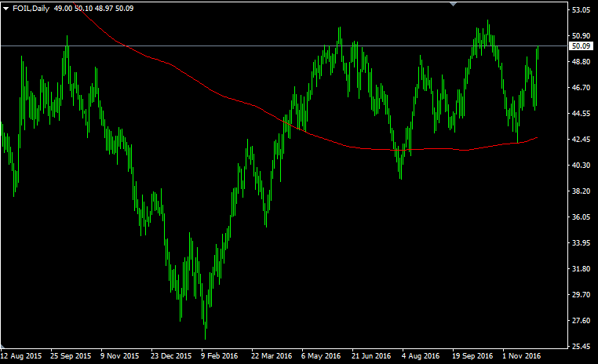Click the 1 Nov 2016 date label

pyautogui.click(x=521, y=356)
